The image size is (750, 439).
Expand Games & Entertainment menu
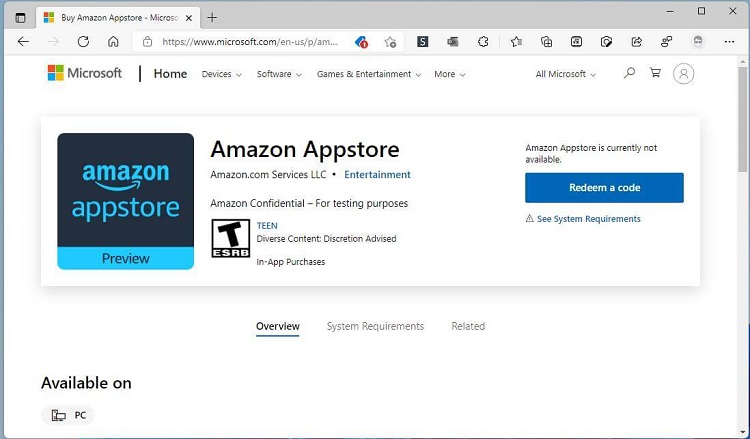(x=369, y=74)
